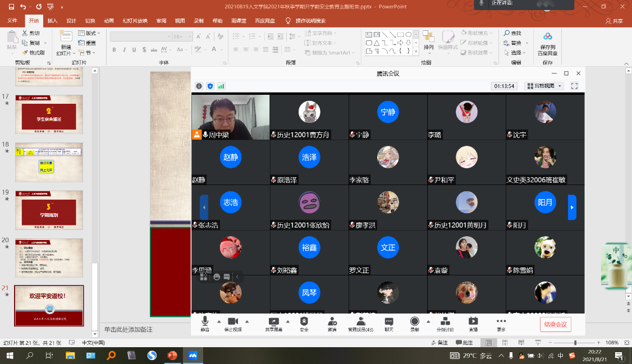Screen dimensions: 632x364
Task: Click the Share Screen icon
Action: (273, 322)
